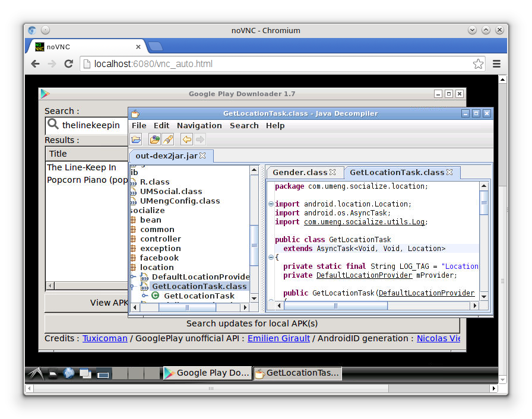Screen dimensions: 532x419
Task: Open the File menu
Action: click(x=139, y=125)
